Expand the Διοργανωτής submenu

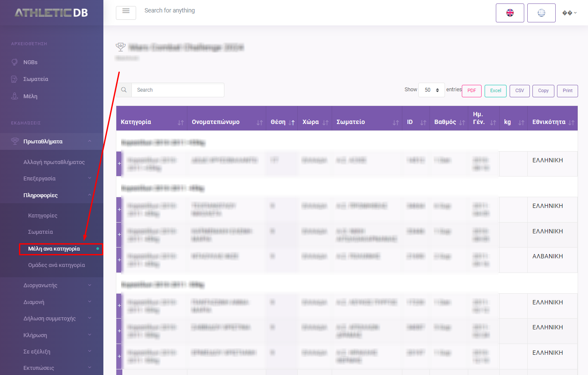52,285
